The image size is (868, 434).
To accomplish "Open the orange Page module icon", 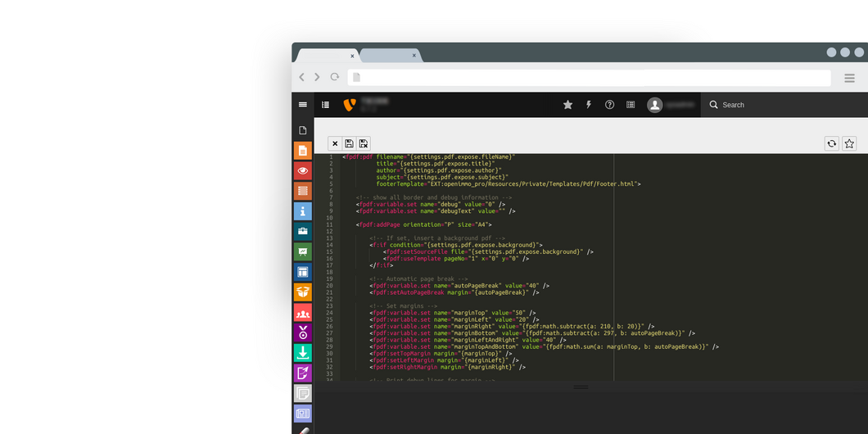I will click(x=303, y=151).
